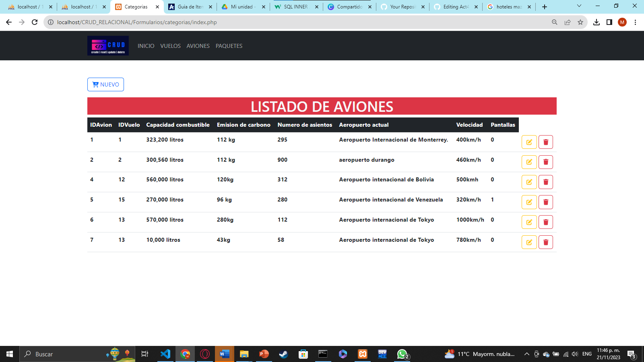Edit the aeropuerto durango row

click(x=529, y=162)
